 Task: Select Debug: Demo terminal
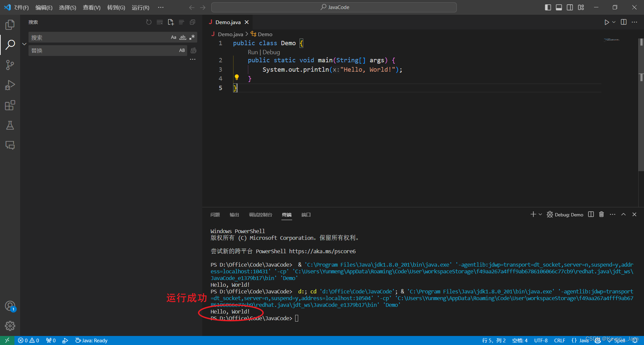565,215
